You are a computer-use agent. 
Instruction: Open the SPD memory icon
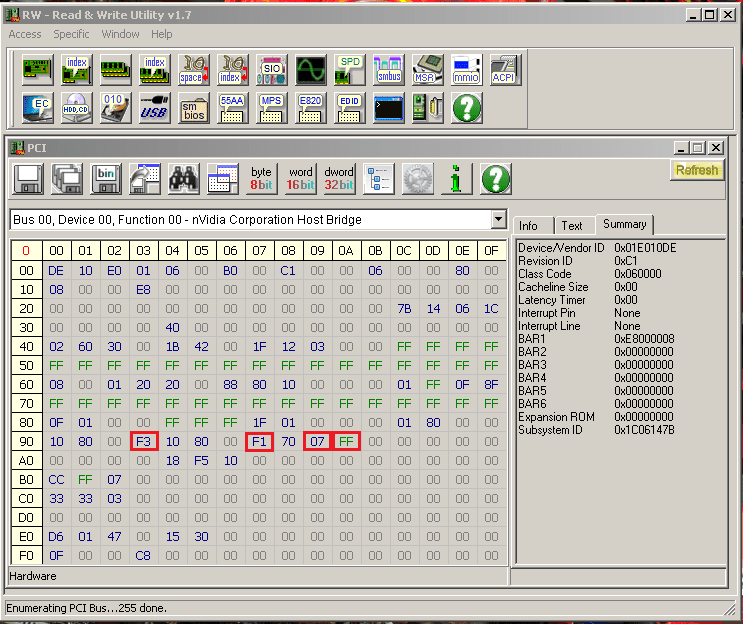pos(349,69)
